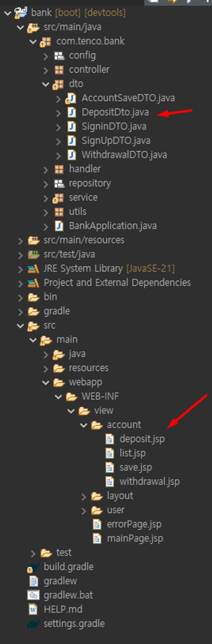Collapse the account folder
Viewport: 212px width, 644px height.
click(84, 425)
